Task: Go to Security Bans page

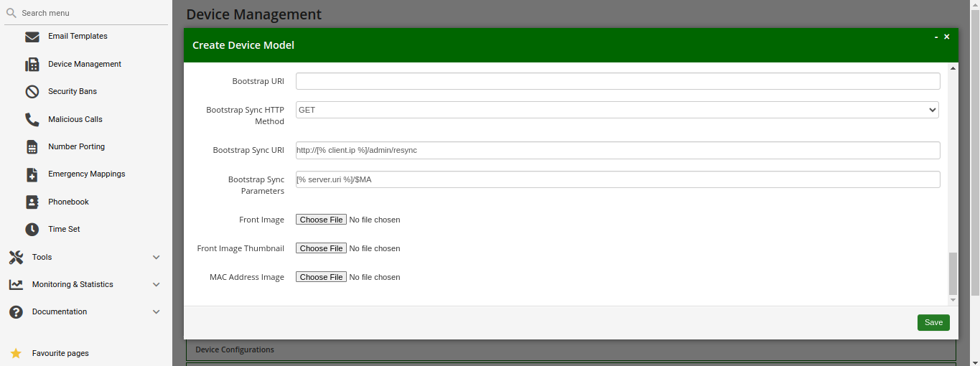Action: [73, 91]
